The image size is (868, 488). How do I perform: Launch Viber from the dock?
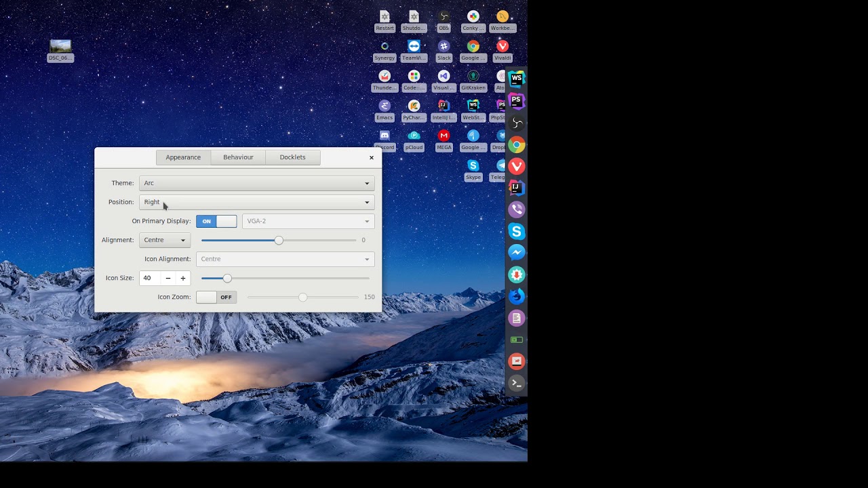pos(517,209)
